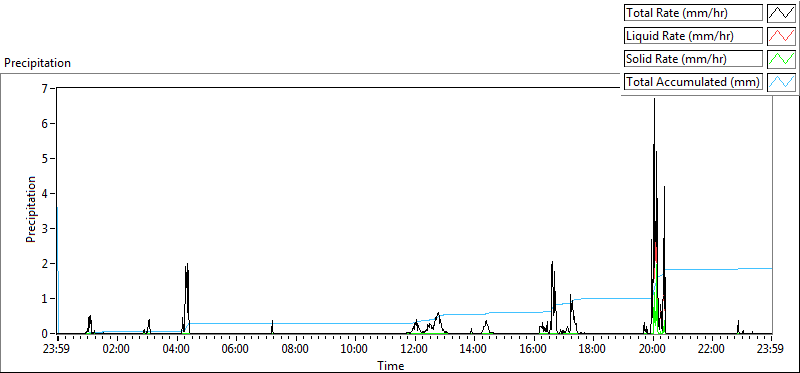Click the 06:00 x-axis time label
800x373 pixels.
pos(236,350)
